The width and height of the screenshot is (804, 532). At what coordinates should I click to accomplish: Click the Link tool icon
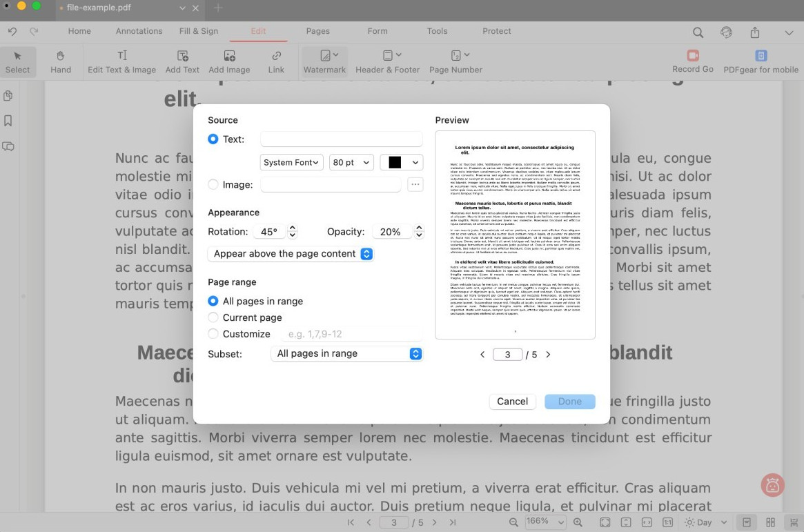[276, 61]
